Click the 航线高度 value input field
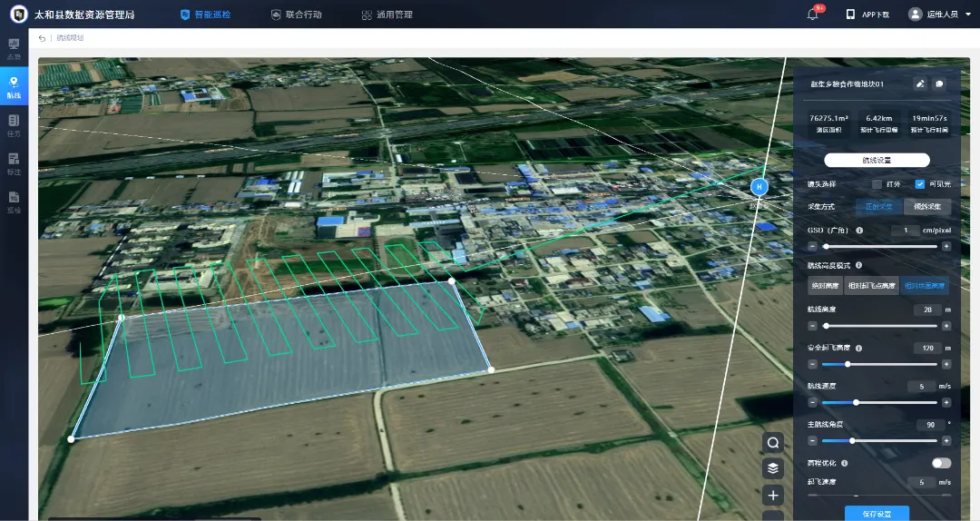The image size is (980, 521). pos(924,310)
